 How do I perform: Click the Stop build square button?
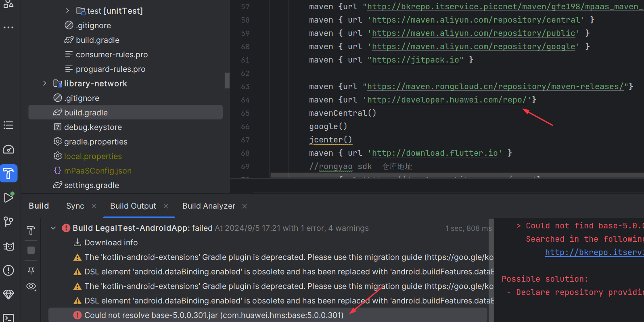click(x=31, y=250)
